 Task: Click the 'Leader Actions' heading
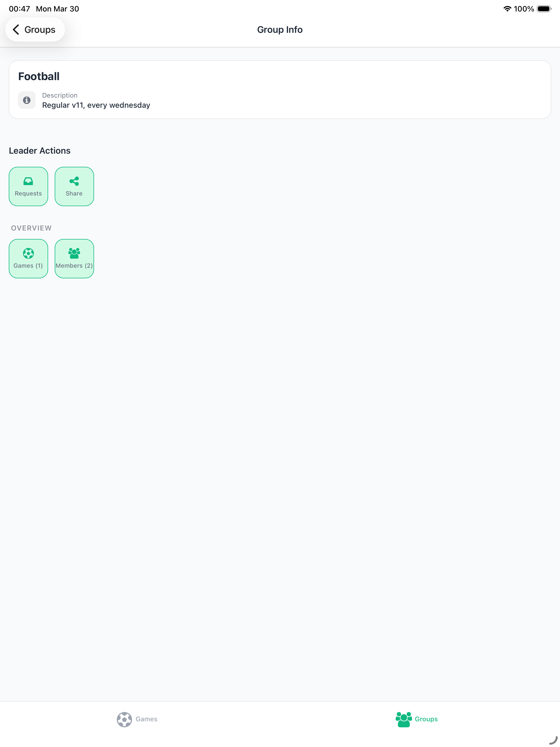[40, 151]
